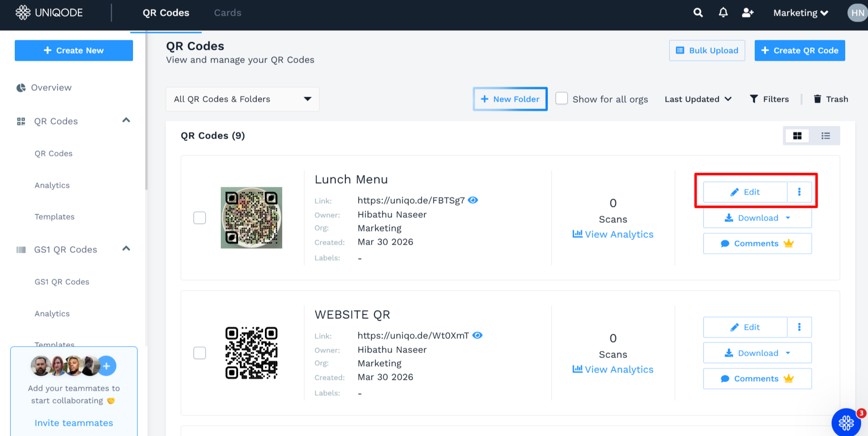Image resolution: width=868 pixels, height=436 pixels.
Task: Preview WEBSITE QR link via eye icon
Action: click(477, 335)
